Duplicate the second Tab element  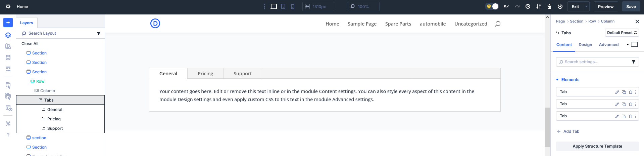(x=624, y=104)
